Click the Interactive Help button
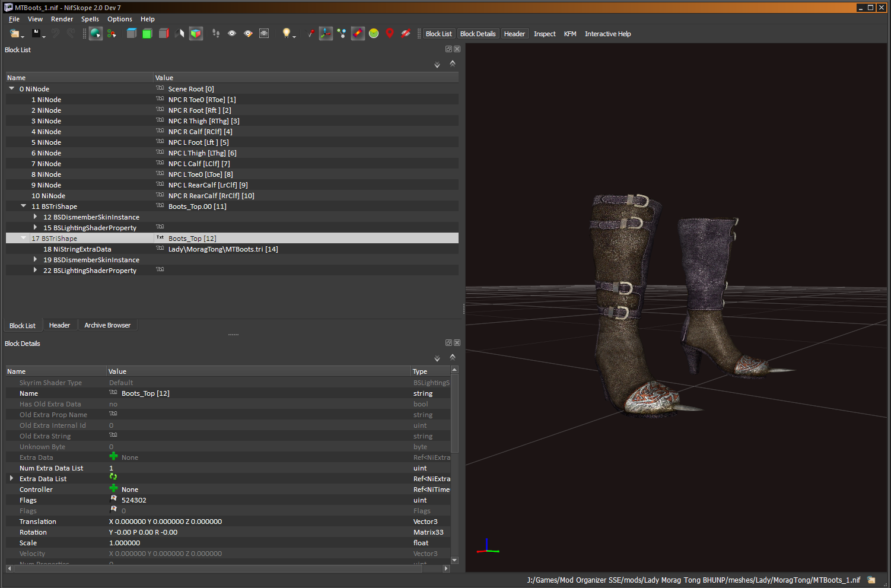The width and height of the screenshot is (891, 588). [607, 34]
